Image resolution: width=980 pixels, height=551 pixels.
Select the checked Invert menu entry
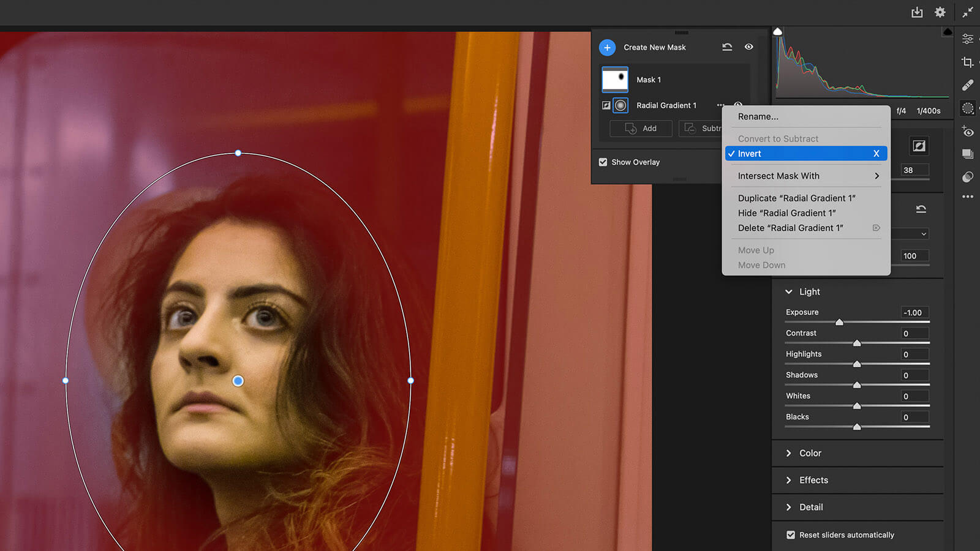[x=806, y=154]
